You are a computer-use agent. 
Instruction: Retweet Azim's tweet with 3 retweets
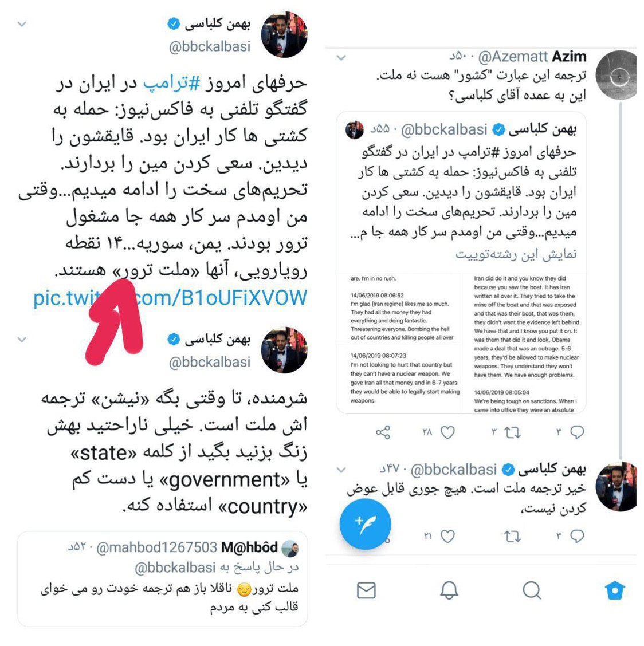pos(512,432)
